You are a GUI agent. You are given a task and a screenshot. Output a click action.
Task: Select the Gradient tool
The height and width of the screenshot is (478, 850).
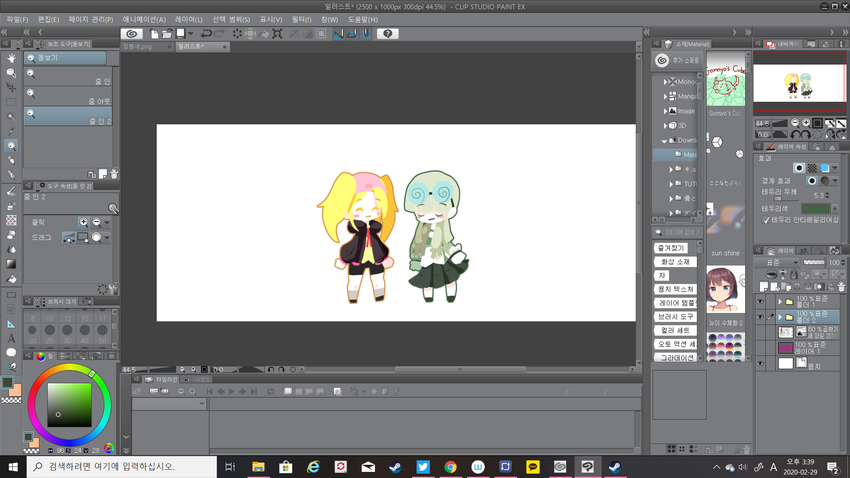11,264
